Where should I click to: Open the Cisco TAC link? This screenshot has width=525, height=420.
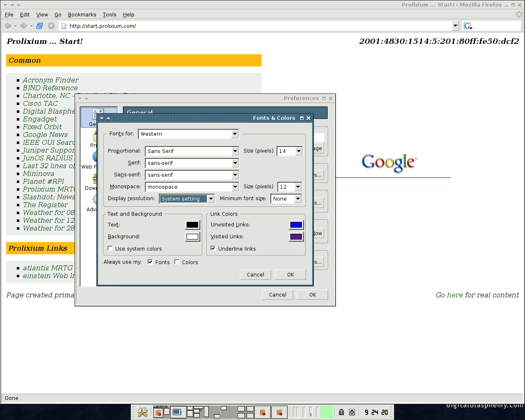[40, 103]
